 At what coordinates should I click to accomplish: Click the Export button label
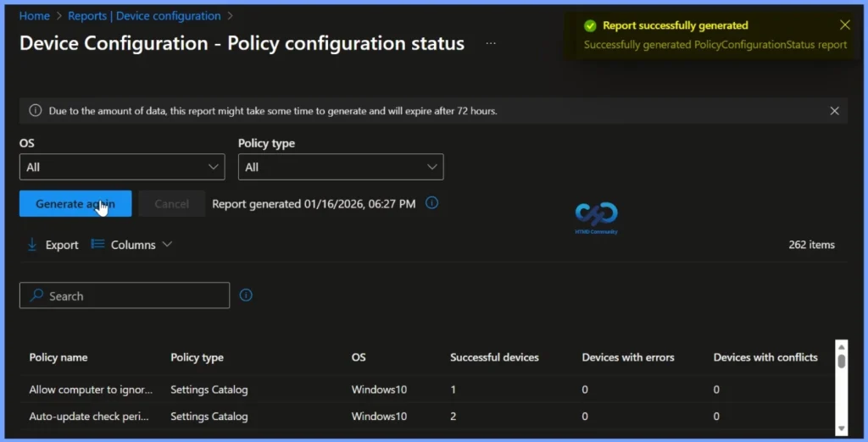[x=62, y=245]
